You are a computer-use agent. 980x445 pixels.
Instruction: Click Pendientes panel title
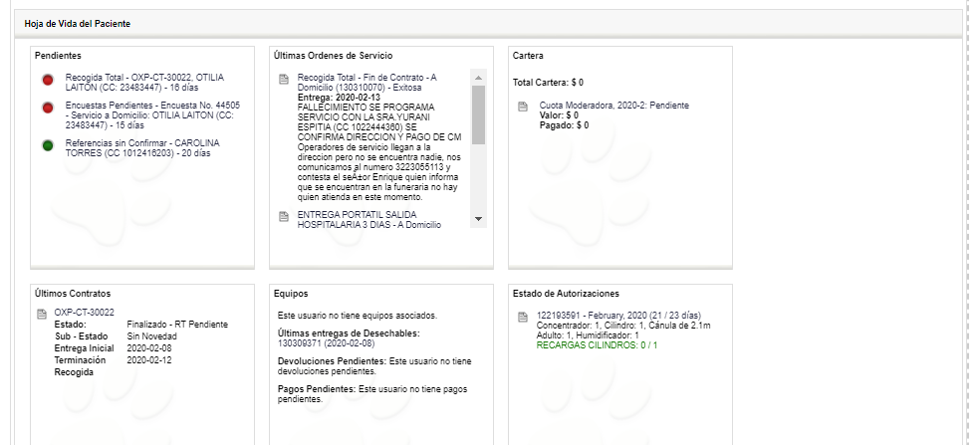pos(58,56)
